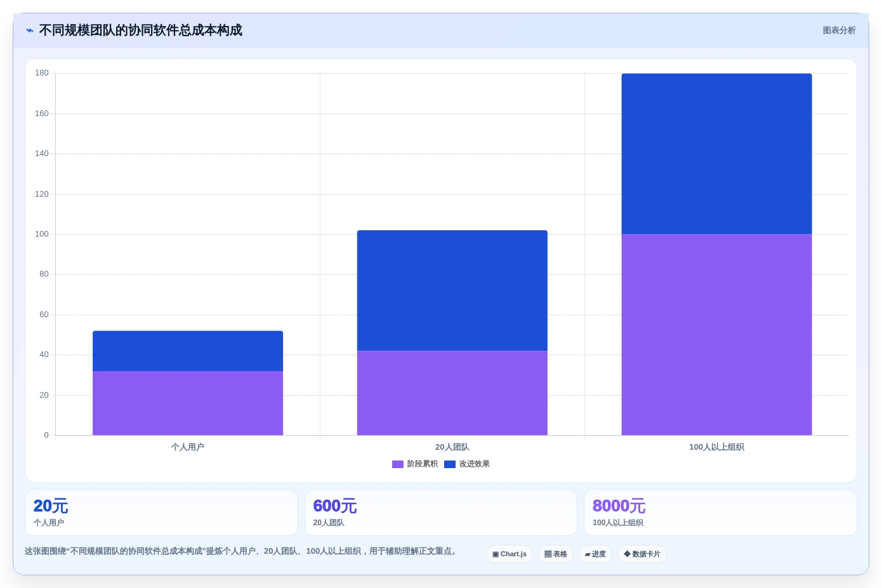Click the lightning icon beside the chart title

30,30
